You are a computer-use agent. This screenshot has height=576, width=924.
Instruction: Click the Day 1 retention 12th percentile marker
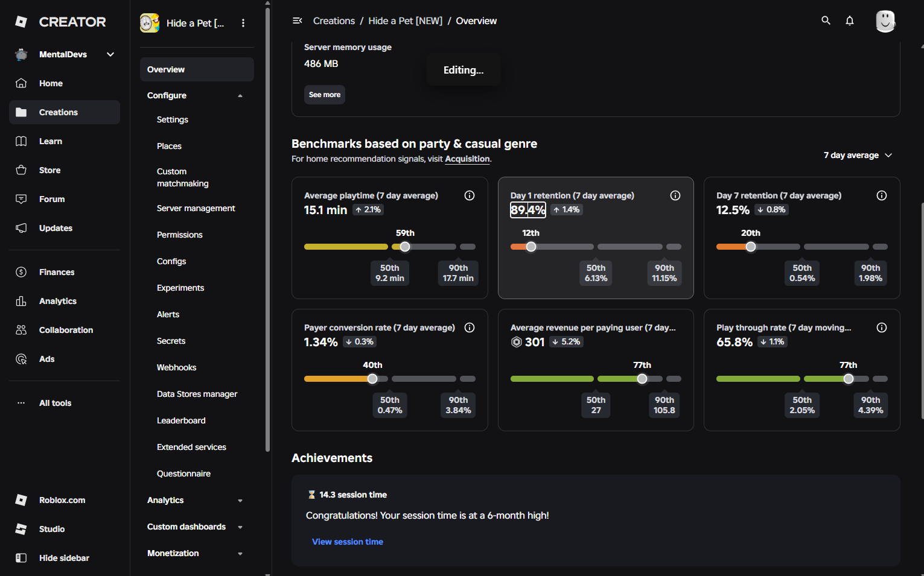tap(531, 247)
